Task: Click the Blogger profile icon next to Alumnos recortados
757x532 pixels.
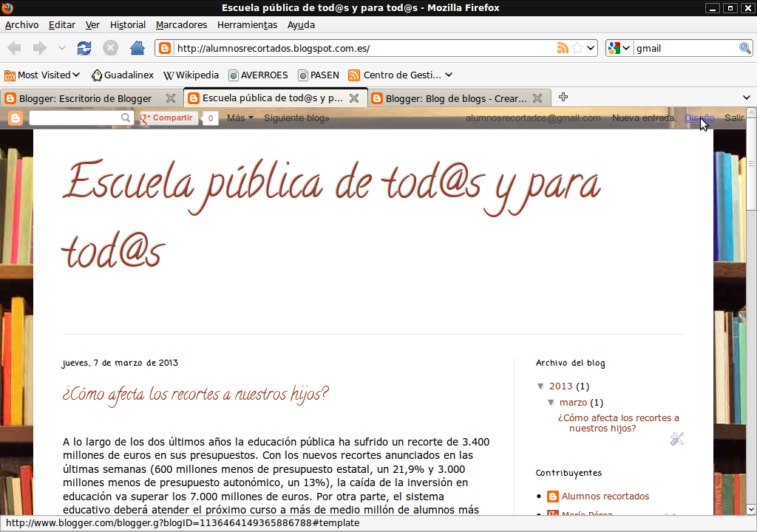Action: 552,497
